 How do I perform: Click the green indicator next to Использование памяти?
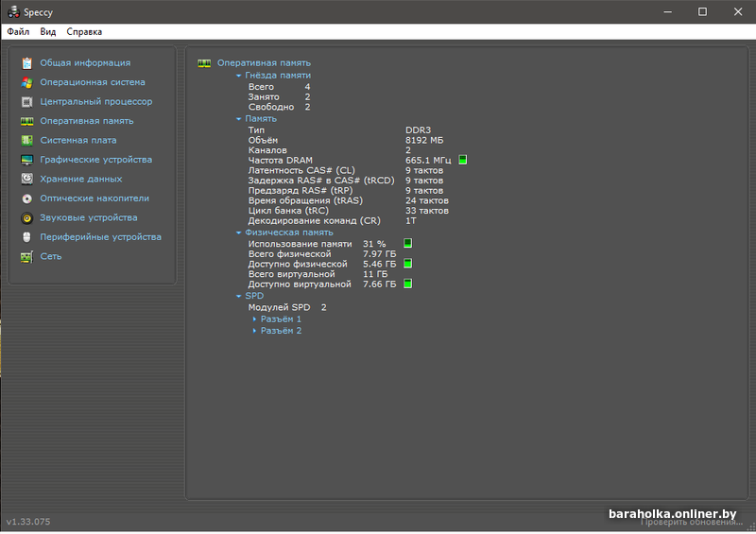(407, 243)
